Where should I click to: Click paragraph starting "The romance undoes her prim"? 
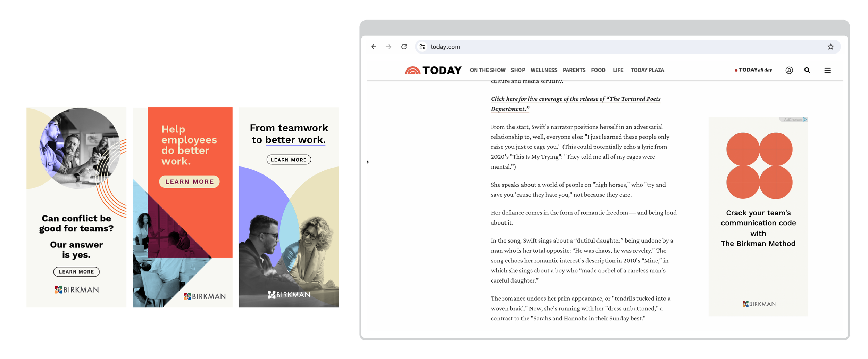(581, 308)
